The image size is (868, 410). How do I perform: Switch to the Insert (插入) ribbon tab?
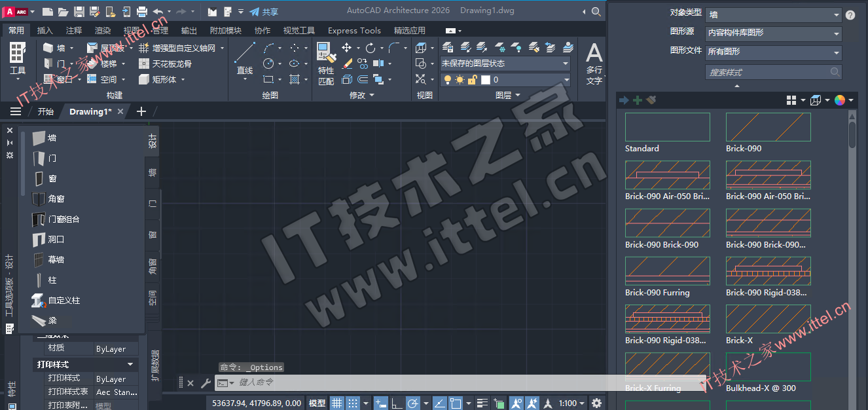(45, 31)
